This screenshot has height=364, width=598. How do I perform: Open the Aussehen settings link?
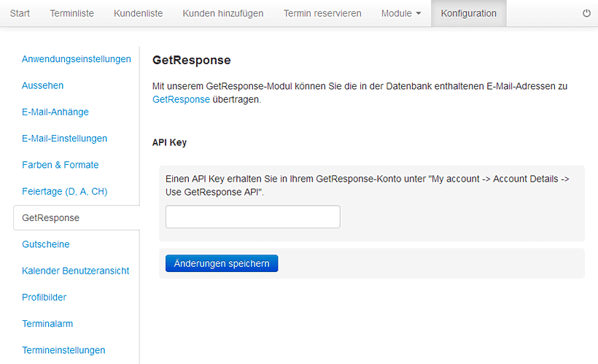(43, 85)
